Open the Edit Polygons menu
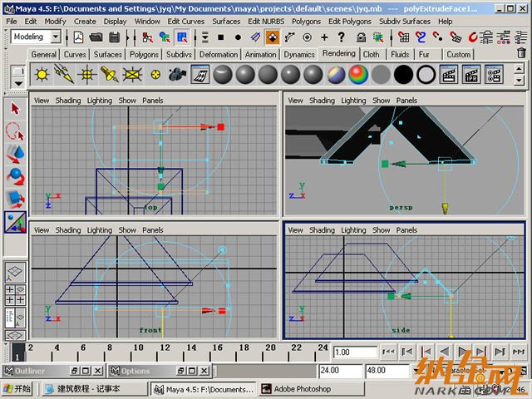532x399 pixels. [x=346, y=21]
